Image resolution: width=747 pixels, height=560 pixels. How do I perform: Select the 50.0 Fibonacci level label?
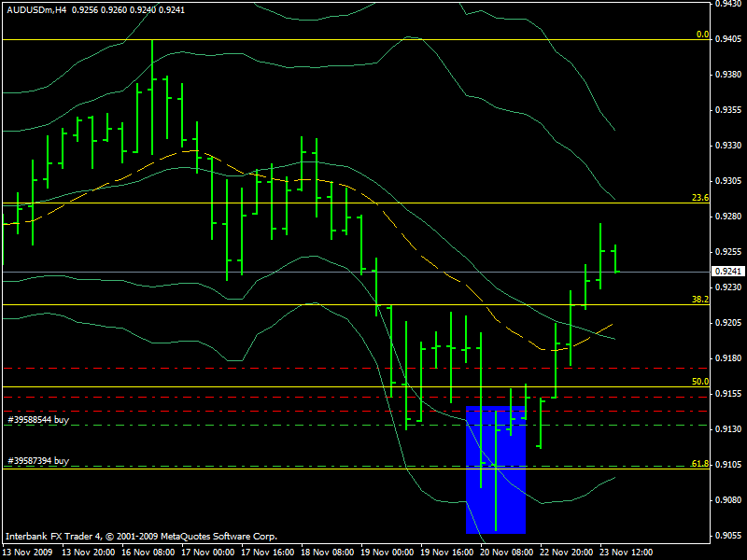(x=700, y=382)
